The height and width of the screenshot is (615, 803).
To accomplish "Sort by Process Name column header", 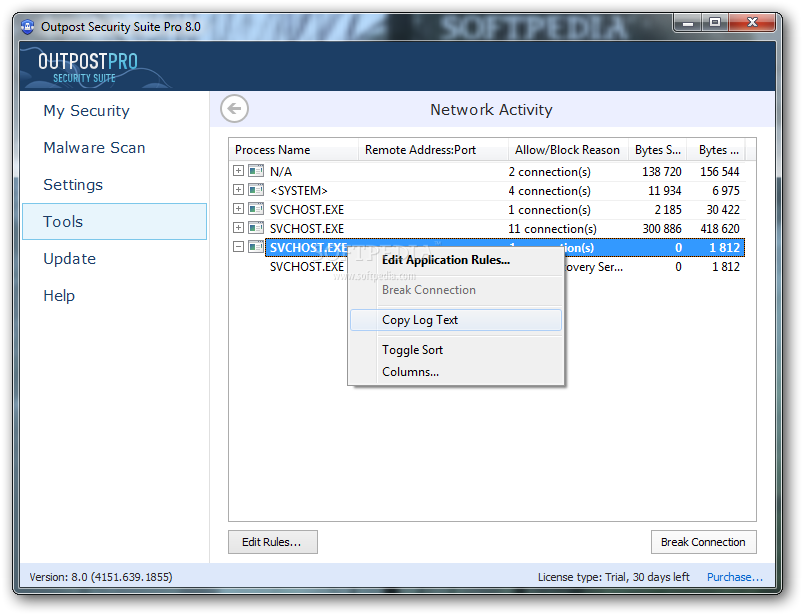I will 293,150.
